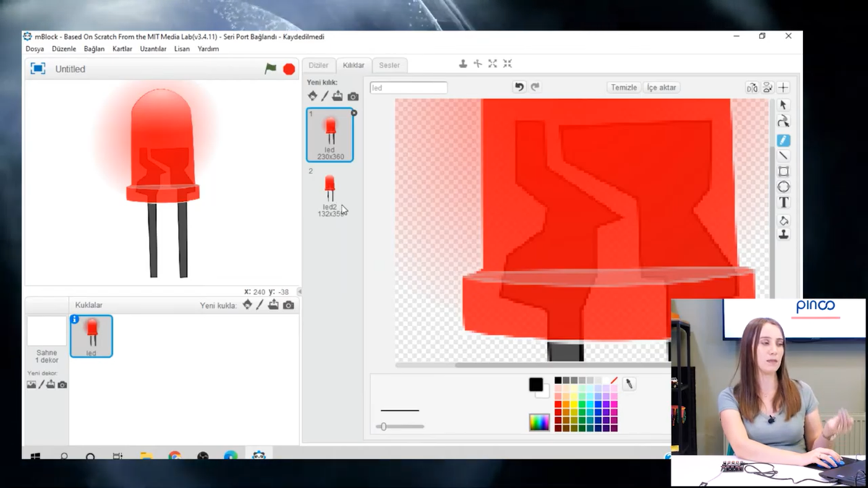Select the led2 costume thumbnail

pyautogui.click(x=330, y=191)
